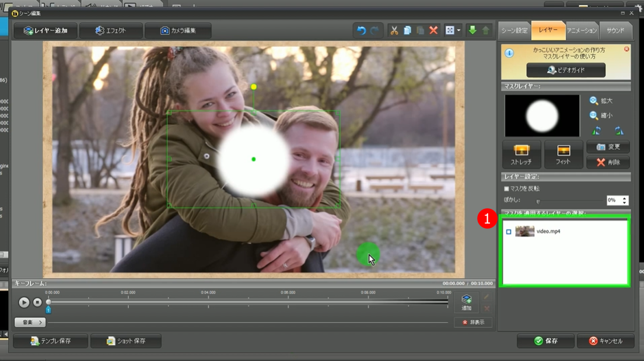Cut selection with the scissors icon
The width and height of the screenshot is (644, 361).
(x=394, y=30)
